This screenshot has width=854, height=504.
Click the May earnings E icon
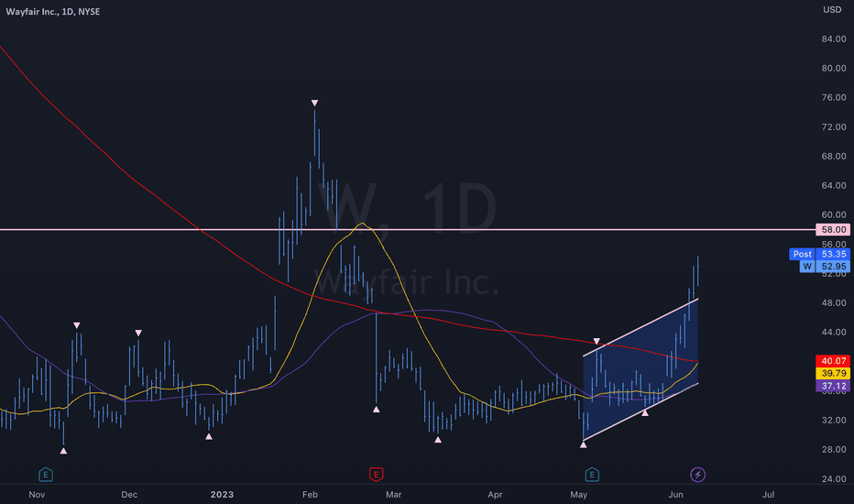coord(592,475)
